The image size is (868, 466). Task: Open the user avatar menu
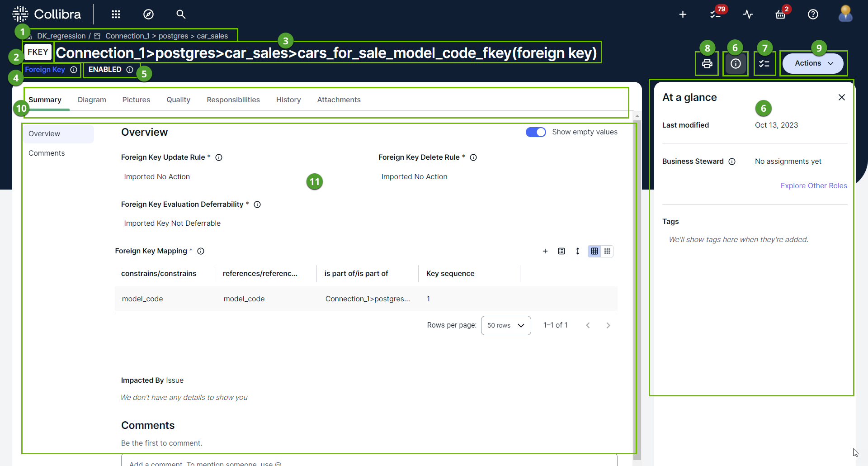click(845, 14)
